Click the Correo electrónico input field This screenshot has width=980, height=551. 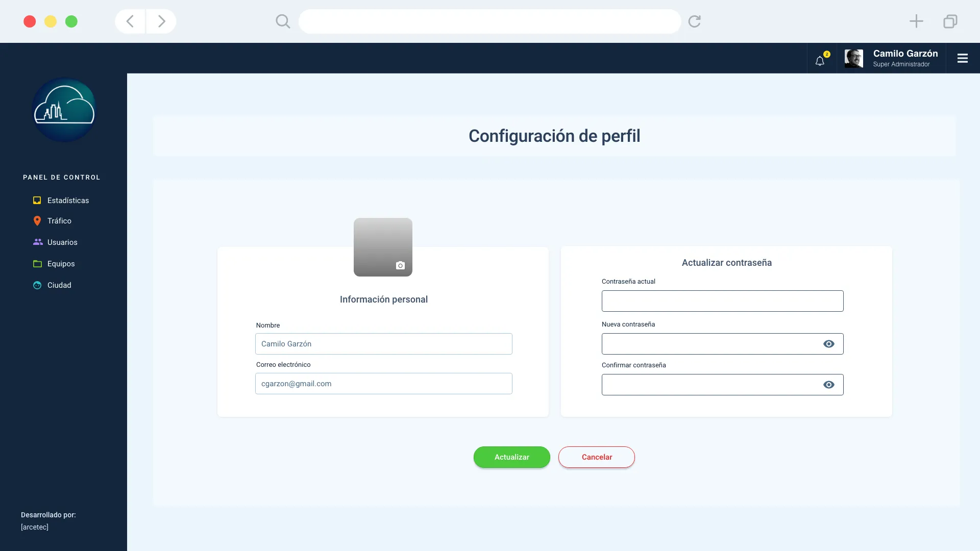[383, 384]
